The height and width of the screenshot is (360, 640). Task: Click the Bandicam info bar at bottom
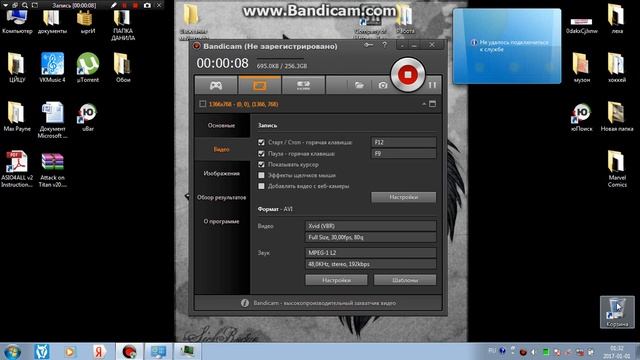318,303
